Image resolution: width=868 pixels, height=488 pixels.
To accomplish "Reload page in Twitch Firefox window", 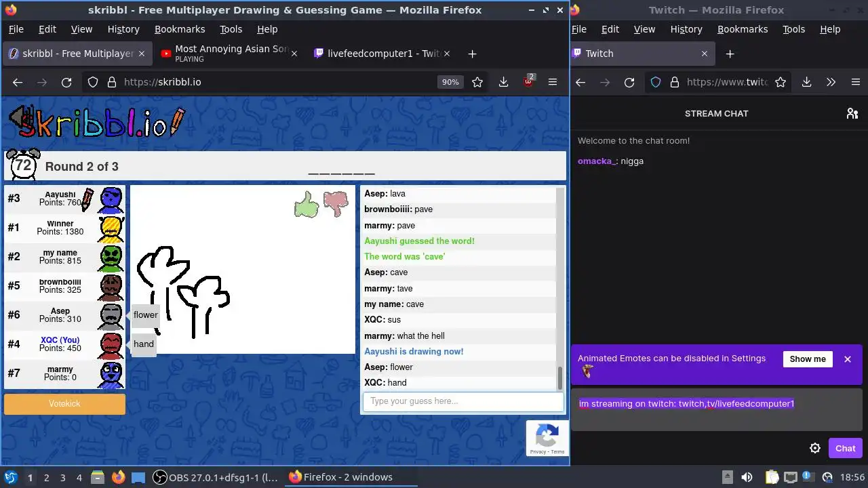I will coord(629,82).
